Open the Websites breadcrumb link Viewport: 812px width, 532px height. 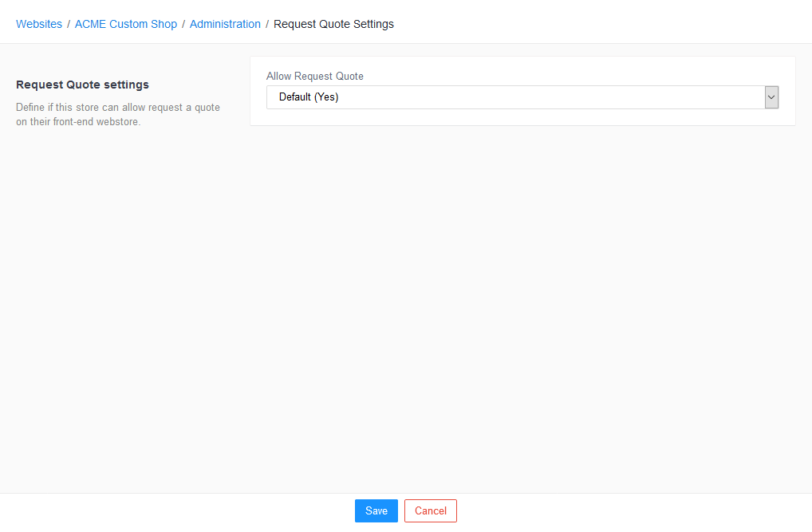[x=38, y=24]
